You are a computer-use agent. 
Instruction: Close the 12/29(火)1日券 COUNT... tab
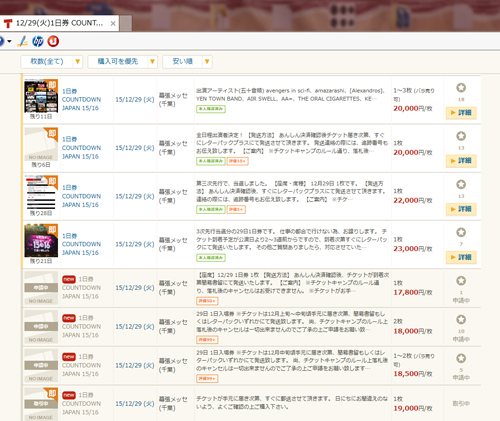113,24
